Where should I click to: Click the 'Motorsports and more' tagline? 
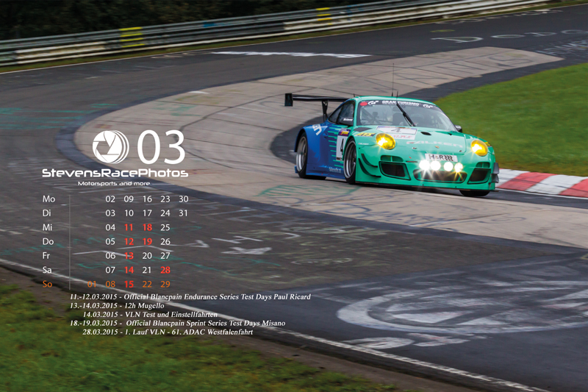[x=114, y=183]
